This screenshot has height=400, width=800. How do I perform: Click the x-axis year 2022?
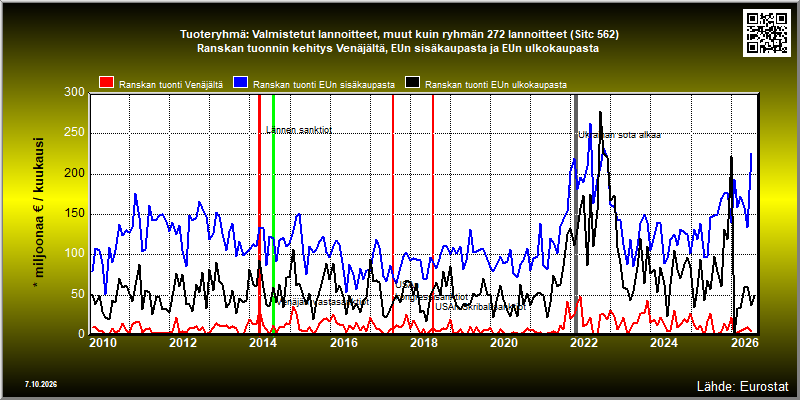point(586,343)
